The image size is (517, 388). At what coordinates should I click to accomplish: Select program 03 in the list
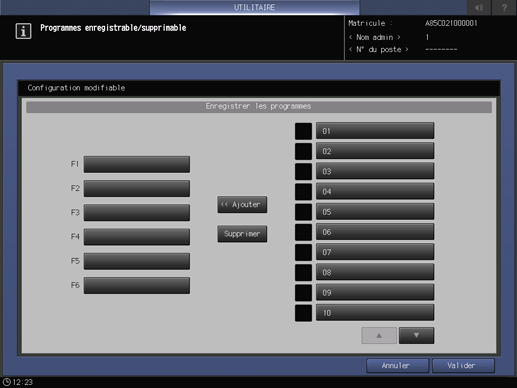[375, 171]
